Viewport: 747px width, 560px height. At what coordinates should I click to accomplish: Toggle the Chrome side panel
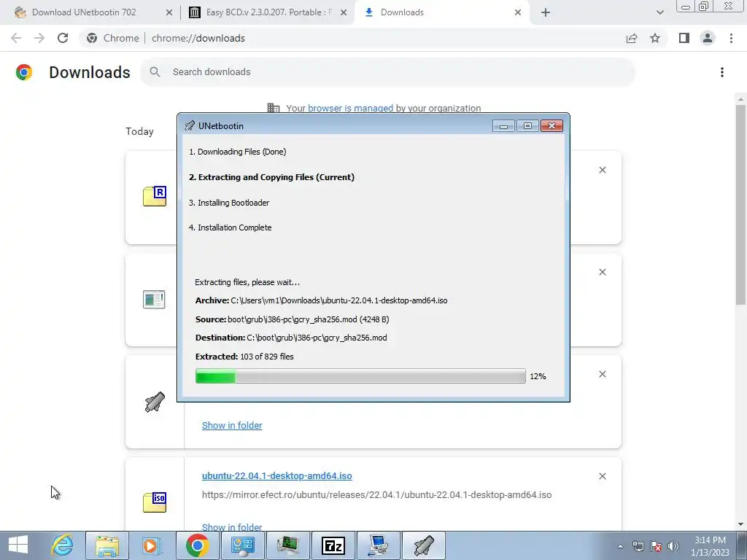[684, 38]
